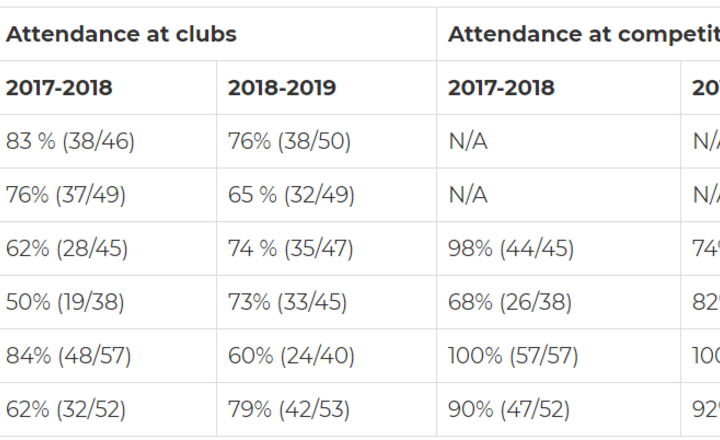Viewport: 720px width, 440px height.
Task: Click the cell showing 83 % (38/46)
Action: tap(70, 142)
